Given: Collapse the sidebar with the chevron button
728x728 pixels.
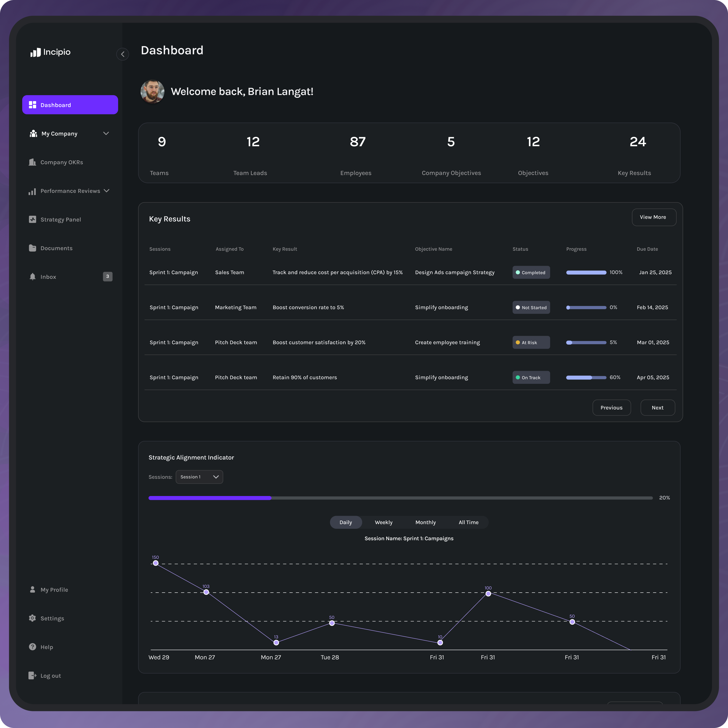Looking at the screenshot, I should pos(123,54).
